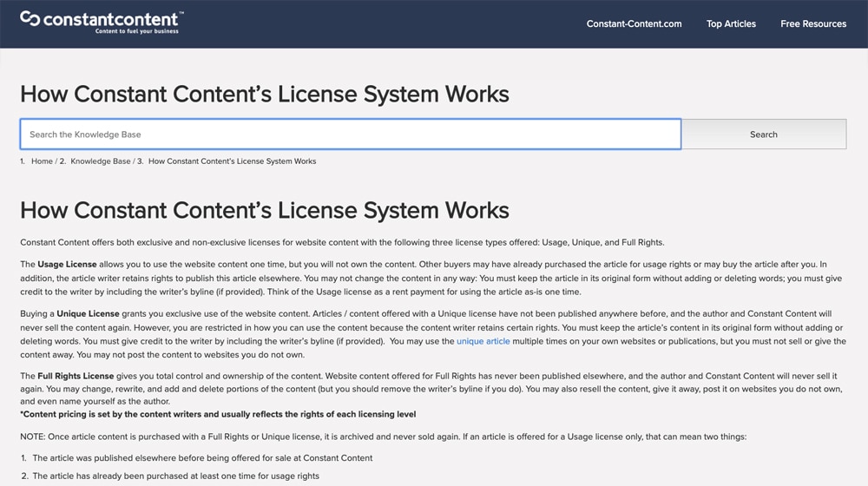
Task: Click the bold content pricing note
Action: (218, 414)
